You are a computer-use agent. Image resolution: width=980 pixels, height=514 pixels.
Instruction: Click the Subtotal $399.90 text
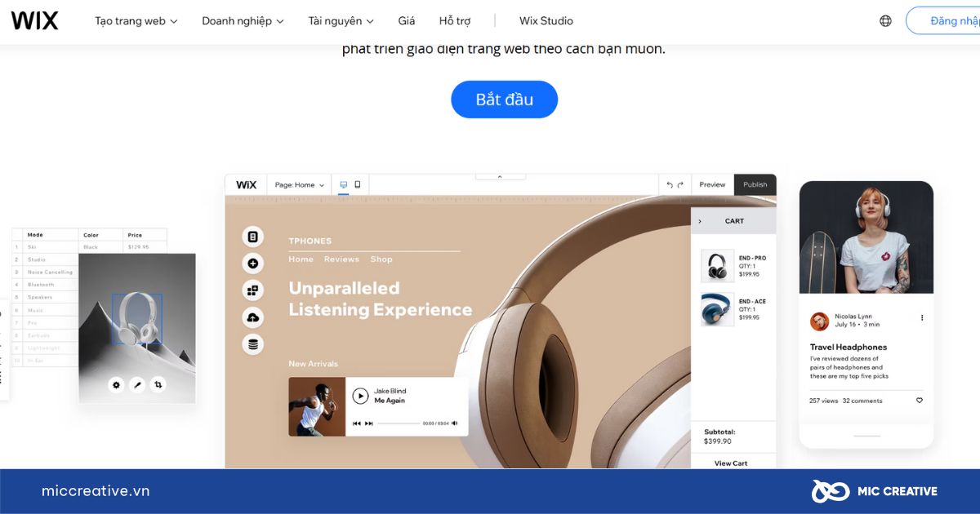tap(719, 436)
